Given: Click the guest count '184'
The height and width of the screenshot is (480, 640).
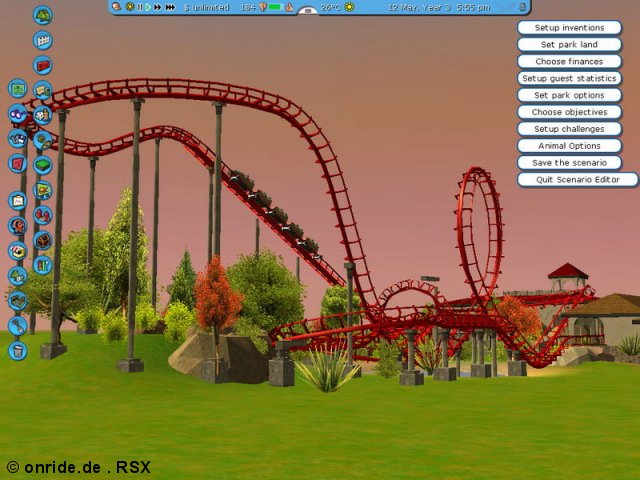Looking at the screenshot, I should click(x=248, y=7).
